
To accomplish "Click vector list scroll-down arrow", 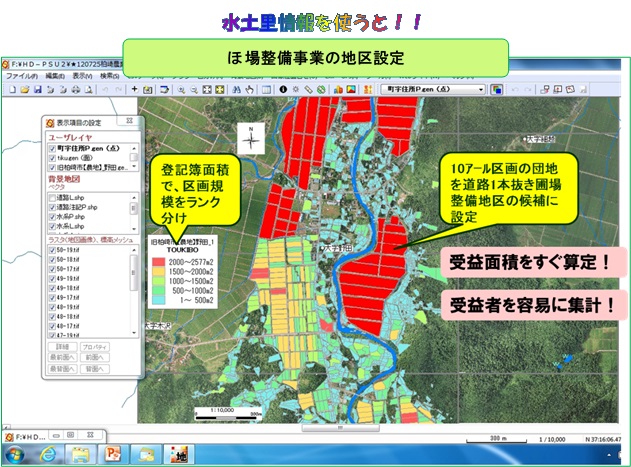I will pos(134,228).
